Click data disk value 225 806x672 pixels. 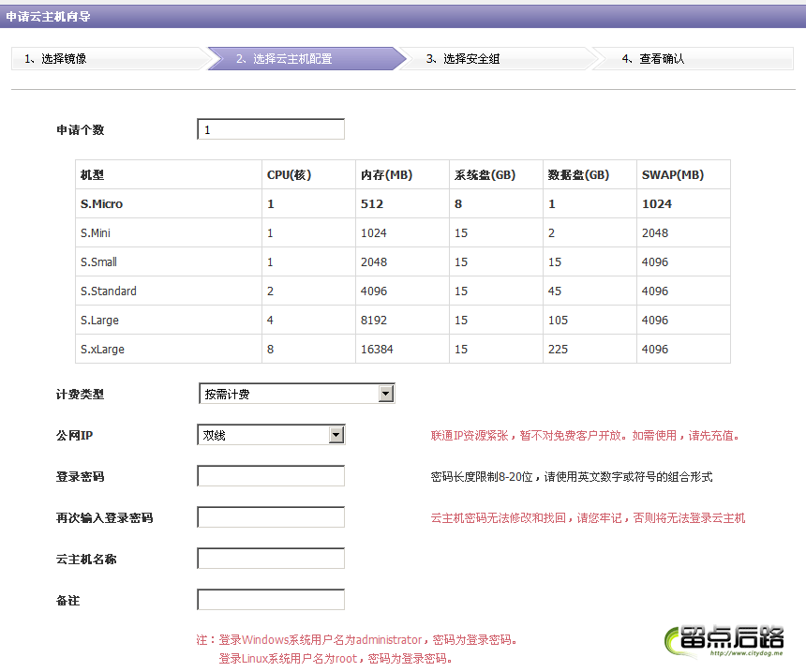[x=558, y=349]
